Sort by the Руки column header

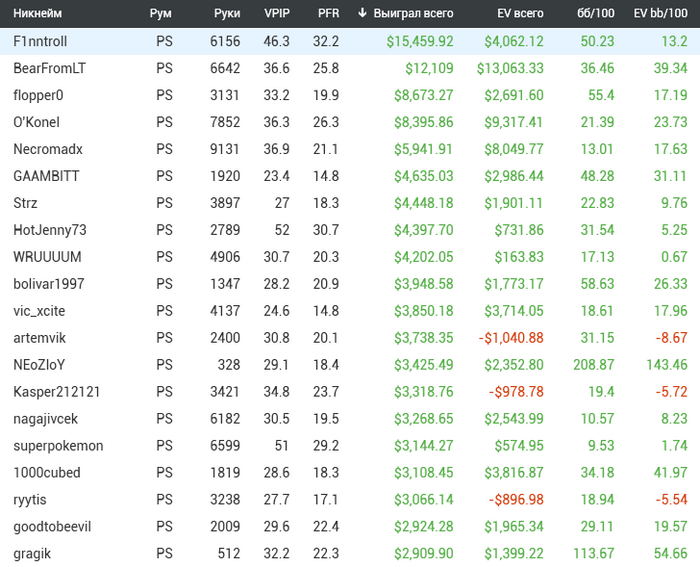(227, 13)
